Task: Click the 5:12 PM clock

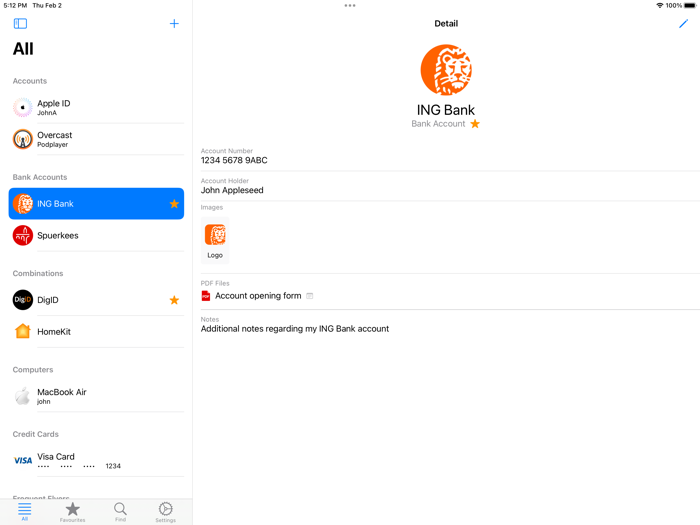Action: coord(15,5)
